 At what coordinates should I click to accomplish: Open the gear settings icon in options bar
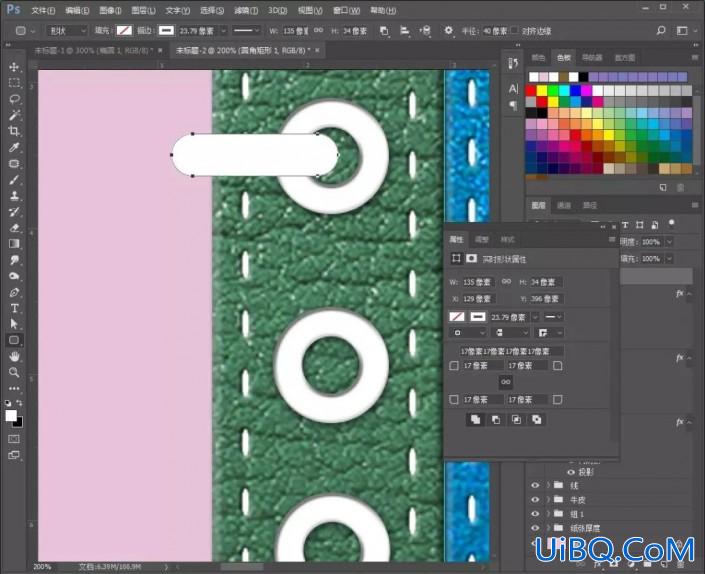(448, 31)
